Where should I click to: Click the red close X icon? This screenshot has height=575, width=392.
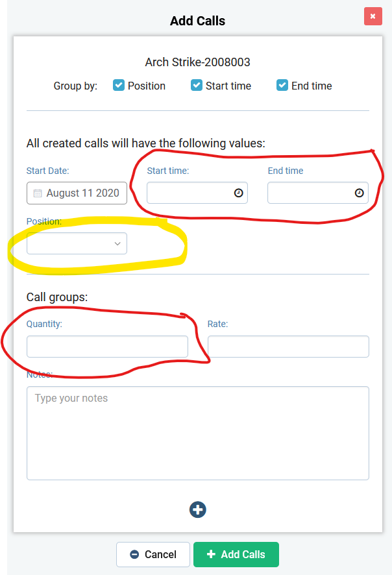pyautogui.click(x=373, y=16)
